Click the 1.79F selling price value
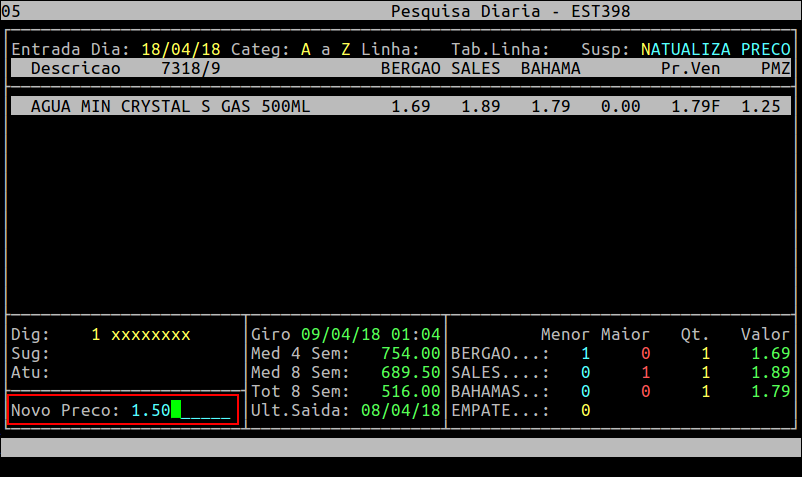 pyautogui.click(x=695, y=106)
